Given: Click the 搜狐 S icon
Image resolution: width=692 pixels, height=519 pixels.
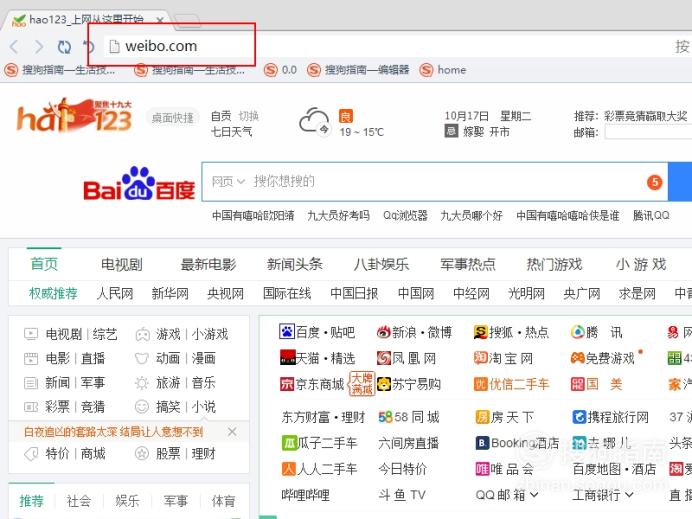Looking at the screenshot, I should 480,332.
